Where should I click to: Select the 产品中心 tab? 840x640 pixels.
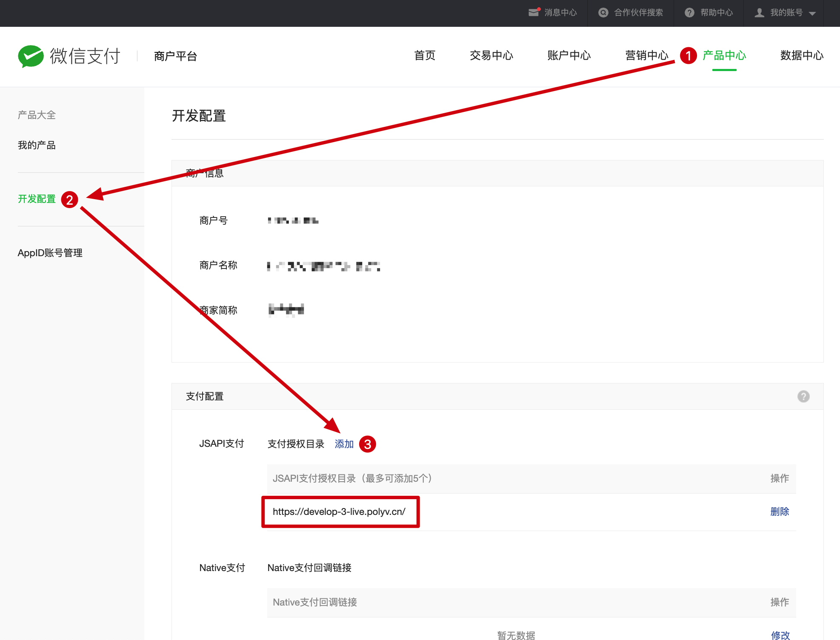point(724,55)
